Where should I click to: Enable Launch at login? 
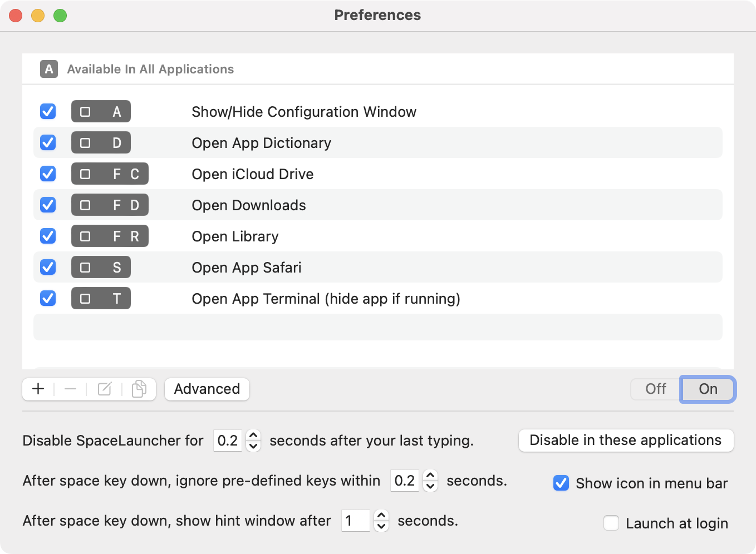611,523
